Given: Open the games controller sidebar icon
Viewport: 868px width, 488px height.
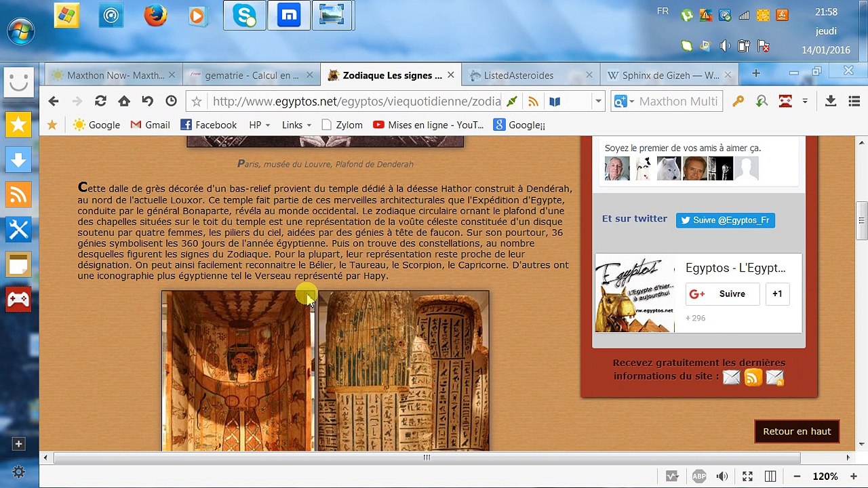Looking at the screenshot, I should coord(18,300).
